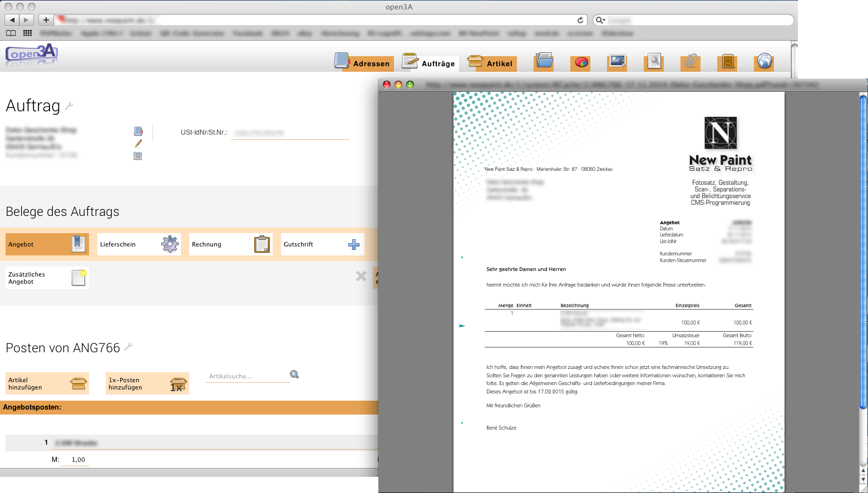Click the wrench icon next to Auftrag
The image size is (868, 493).
click(x=70, y=106)
